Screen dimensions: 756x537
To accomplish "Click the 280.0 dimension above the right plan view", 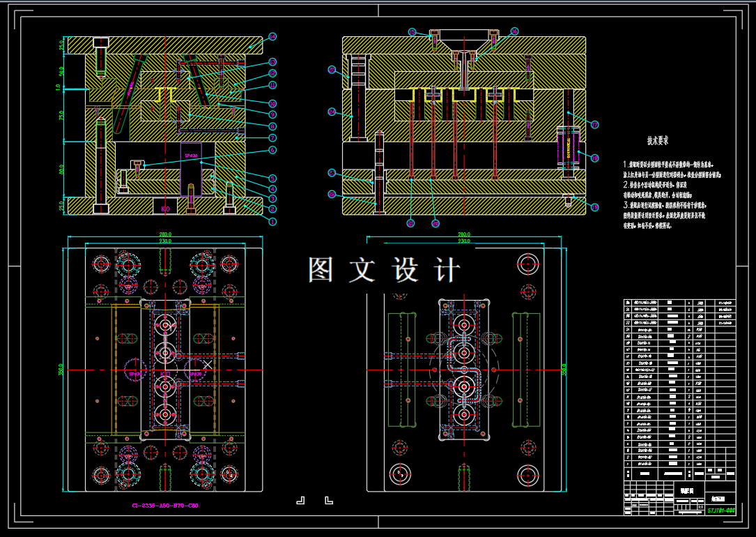I will [464, 234].
